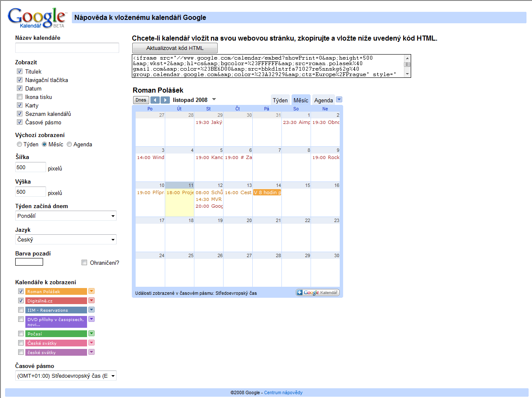Switch to the Týden tab
This screenshot has width=532, height=398.
[x=280, y=100]
